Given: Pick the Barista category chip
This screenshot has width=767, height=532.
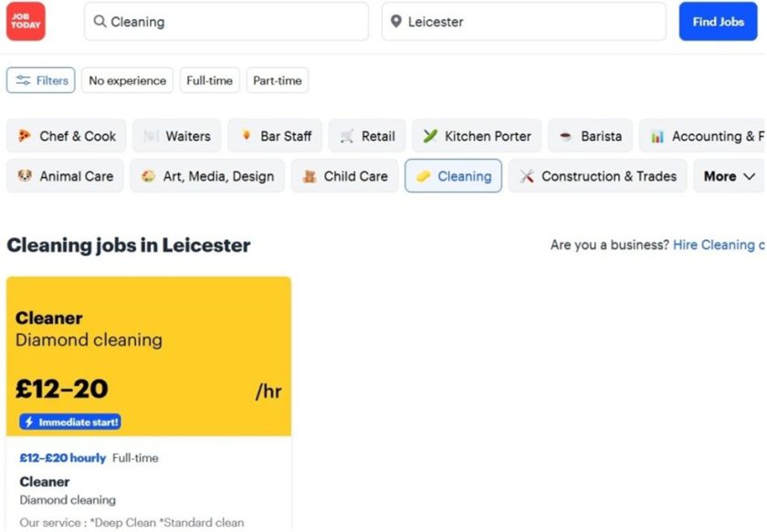Looking at the screenshot, I should point(590,136).
